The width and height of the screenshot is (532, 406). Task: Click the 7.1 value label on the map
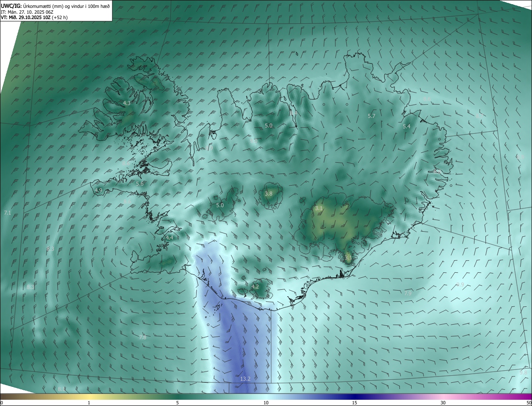pyautogui.click(x=7, y=213)
